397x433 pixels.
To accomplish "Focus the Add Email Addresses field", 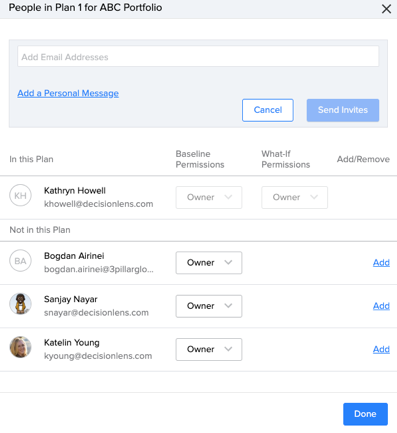I will [198, 56].
